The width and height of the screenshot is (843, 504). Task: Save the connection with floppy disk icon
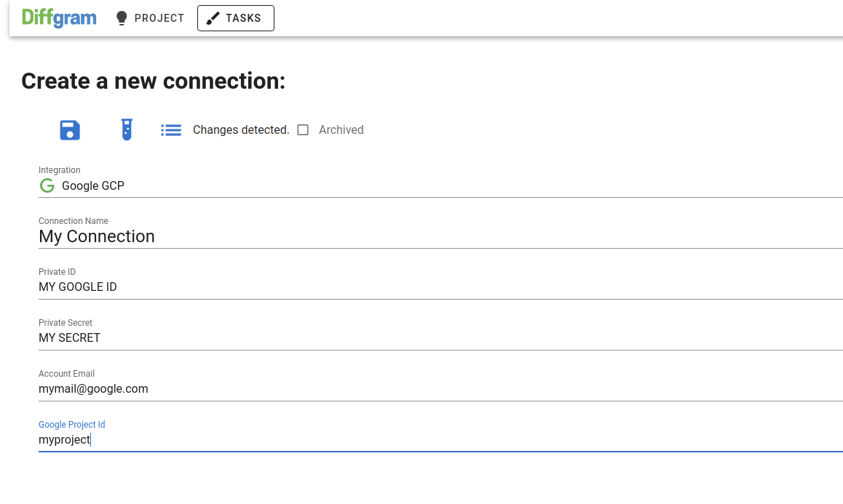(70, 130)
